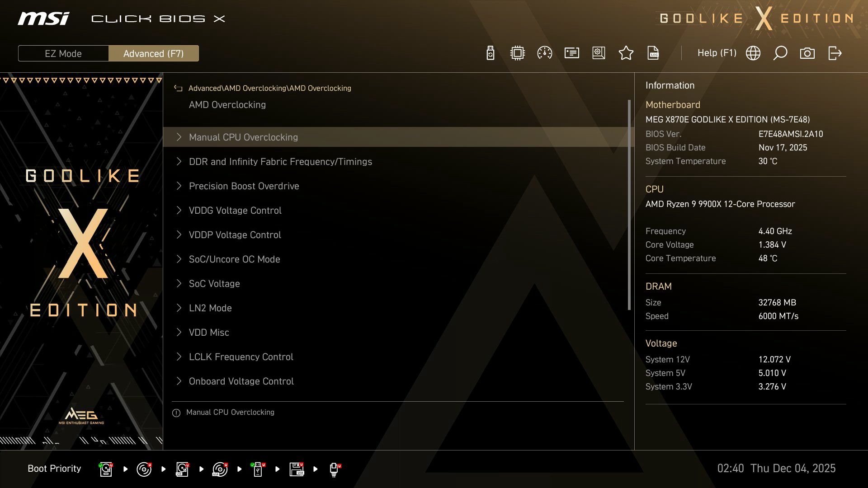Screen dimensions: 868x488
Task: Open the SoC Voltage submenu chevron
Action: point(179,283)
